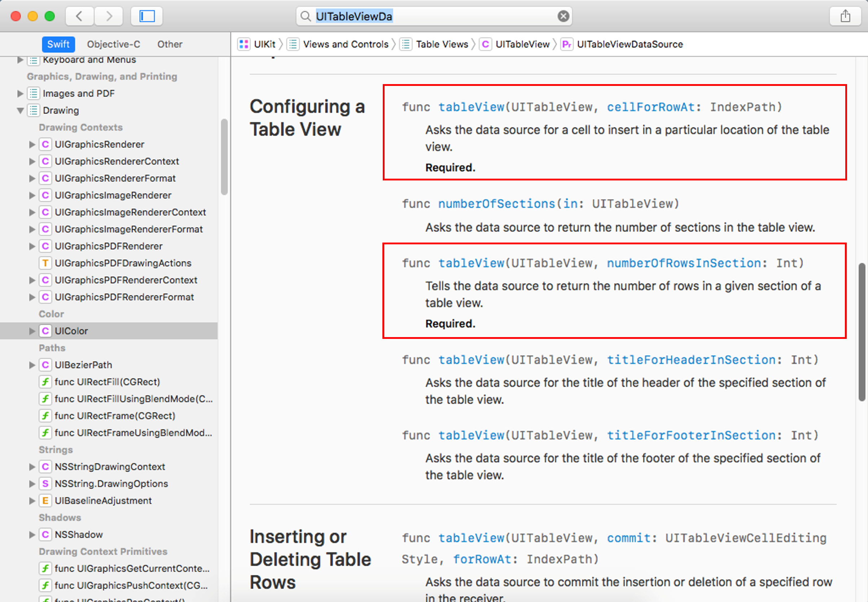Select the Swift language filter
Image resolution: width=868 pixels, height=602 pixels.
click(x=58, y=44)
